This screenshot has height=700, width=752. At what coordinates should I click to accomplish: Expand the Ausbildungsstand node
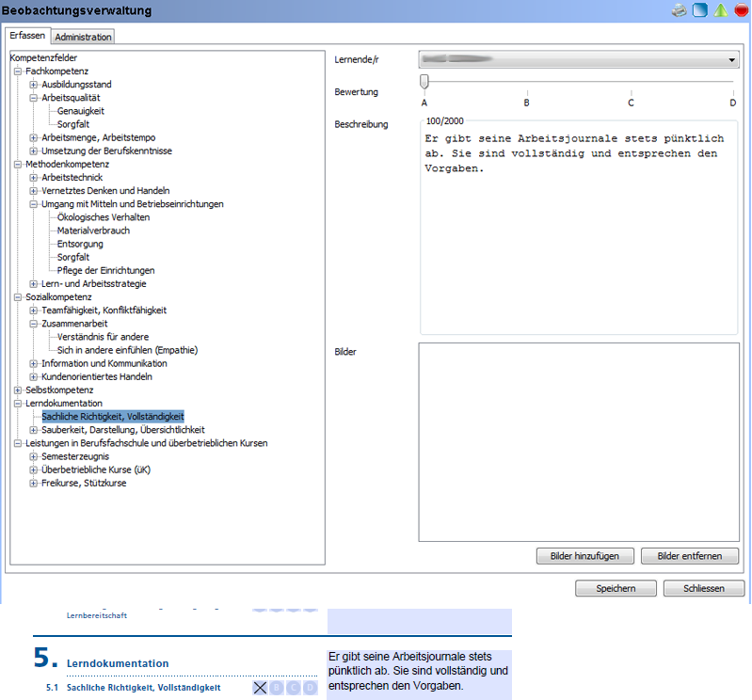point(33,85)
